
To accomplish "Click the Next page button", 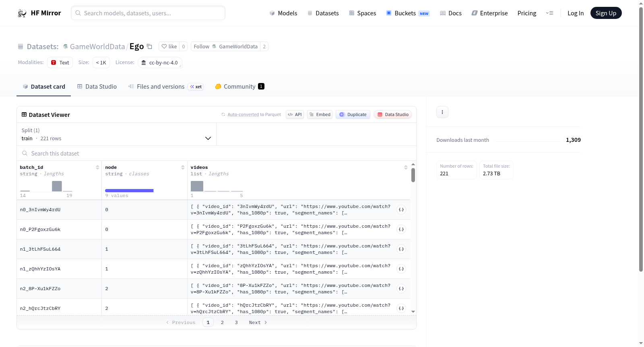I will [258, 322].
